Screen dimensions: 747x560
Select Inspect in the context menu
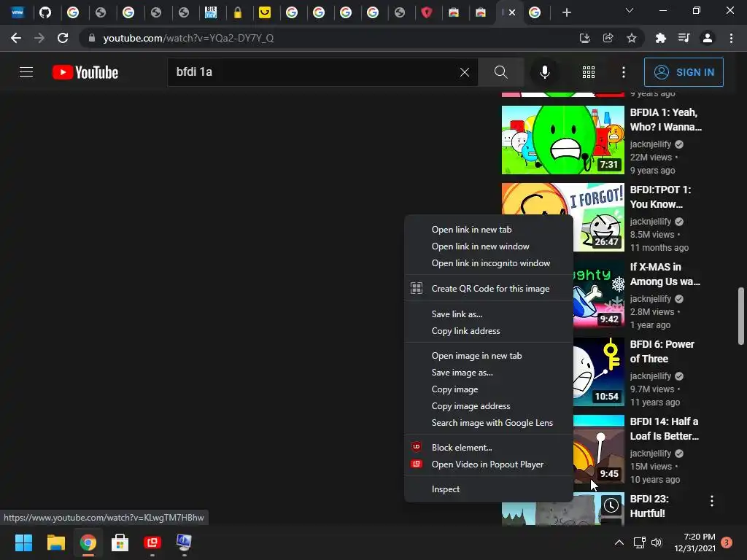tap(488, 489)
